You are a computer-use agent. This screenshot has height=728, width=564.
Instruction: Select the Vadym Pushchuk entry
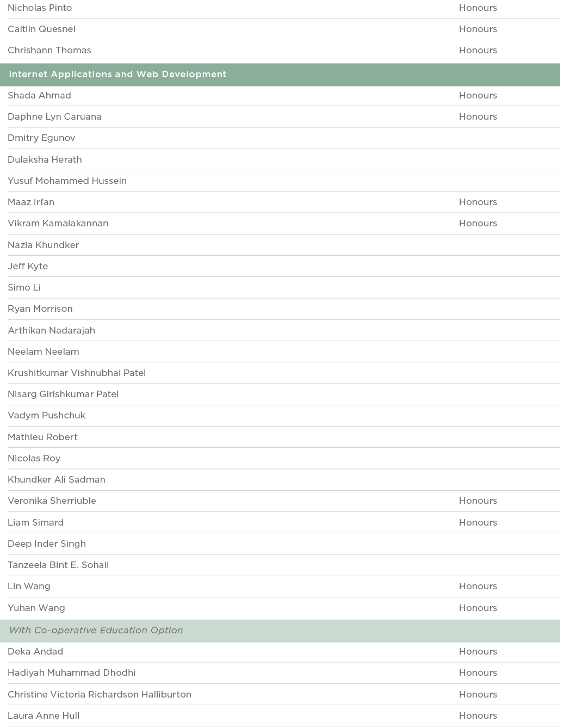point(47,416)
